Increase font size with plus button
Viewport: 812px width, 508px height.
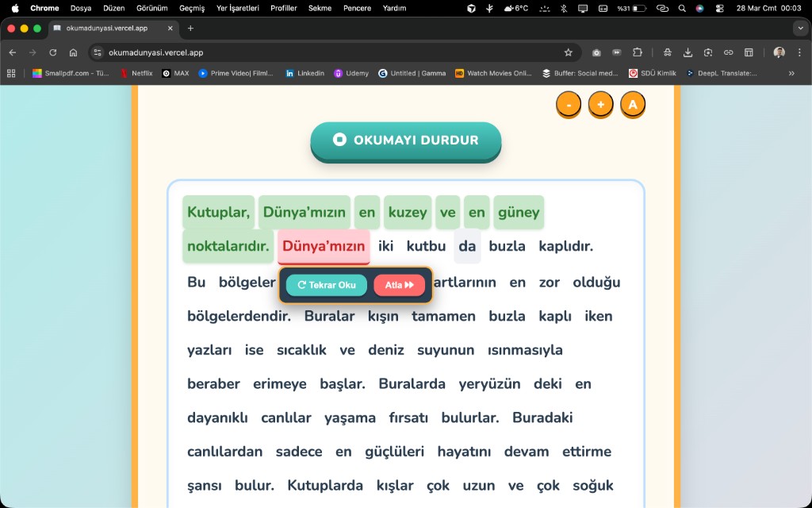[x=600, y=105]
